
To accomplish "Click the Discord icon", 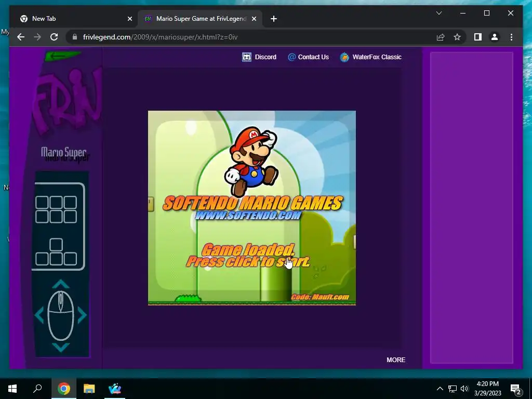I will [x=247, y=57].
